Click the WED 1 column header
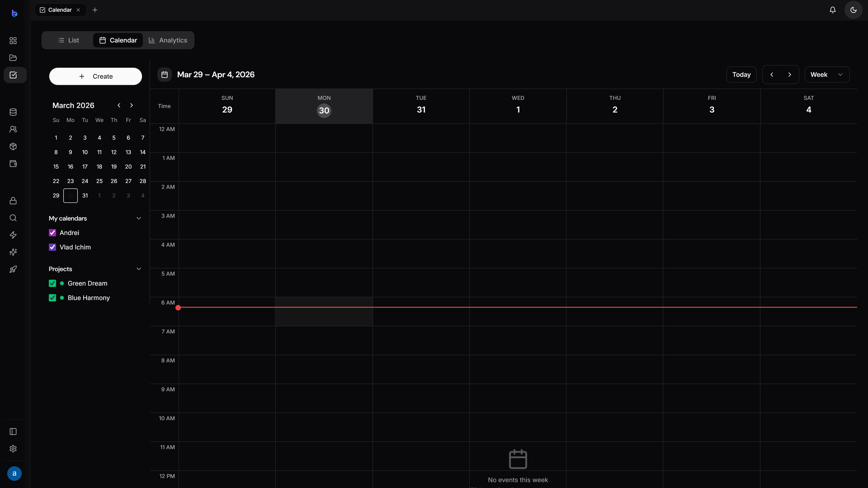Viewport: 868px width, 488px height. pos(518,106)
